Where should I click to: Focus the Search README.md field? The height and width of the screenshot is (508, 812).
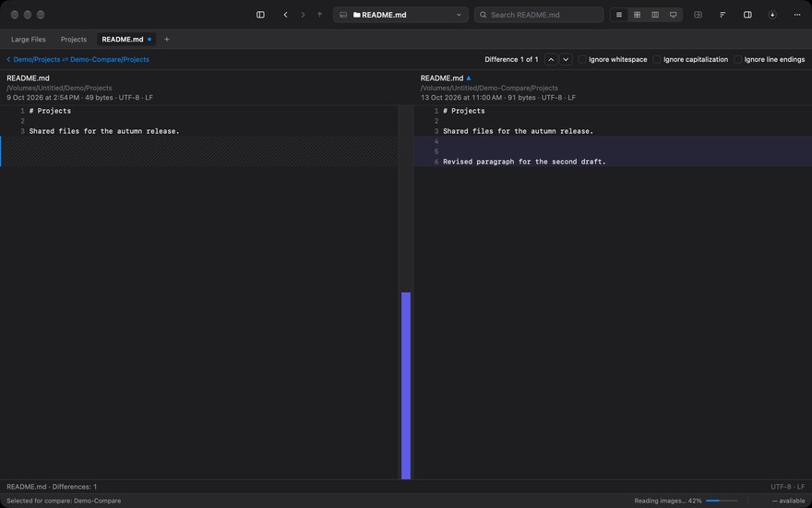point(539,15)
